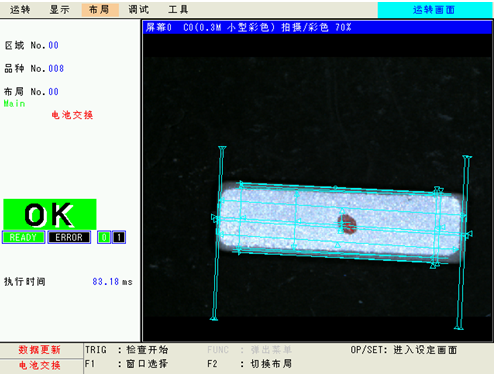Viewport: 494px width, 377px height.
Task: Click the bottom 电池交换 warning button
Action: click(x=39, y=366)
